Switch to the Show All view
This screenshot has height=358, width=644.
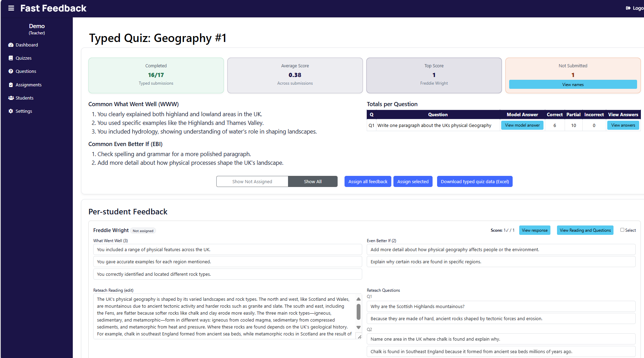click(x=312, y=181)
